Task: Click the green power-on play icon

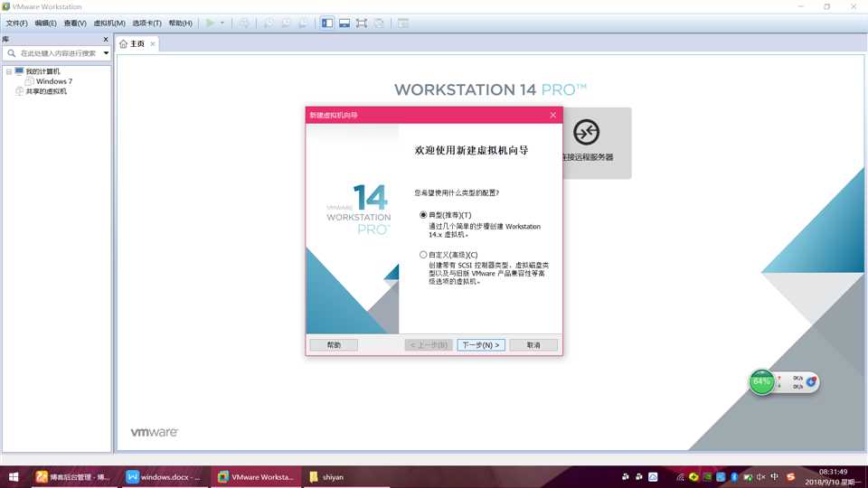Action: pos(210,23)
